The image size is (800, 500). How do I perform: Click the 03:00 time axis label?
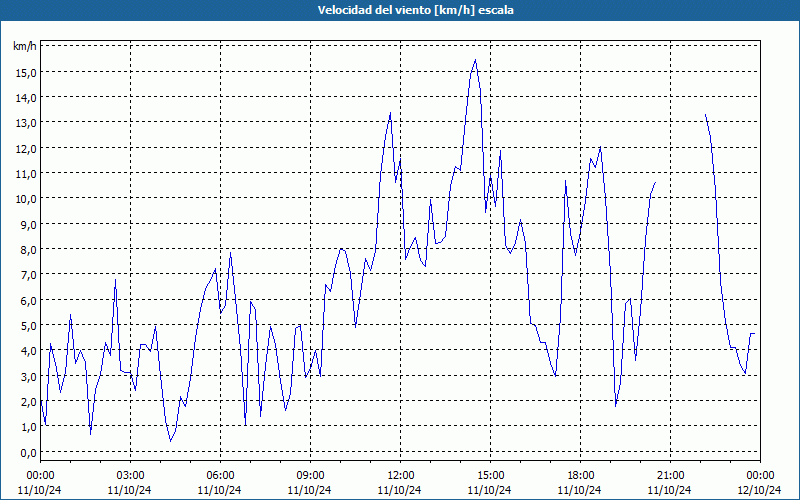[130, 476]
